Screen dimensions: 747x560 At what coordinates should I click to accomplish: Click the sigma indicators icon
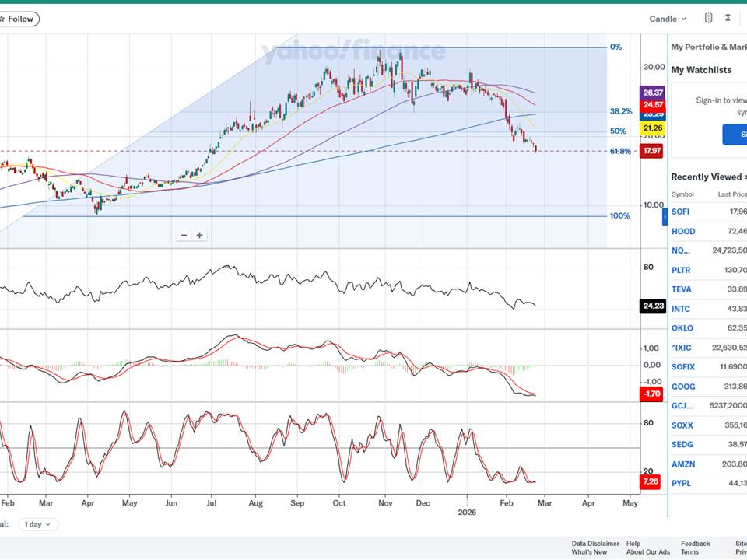(728, 18)
